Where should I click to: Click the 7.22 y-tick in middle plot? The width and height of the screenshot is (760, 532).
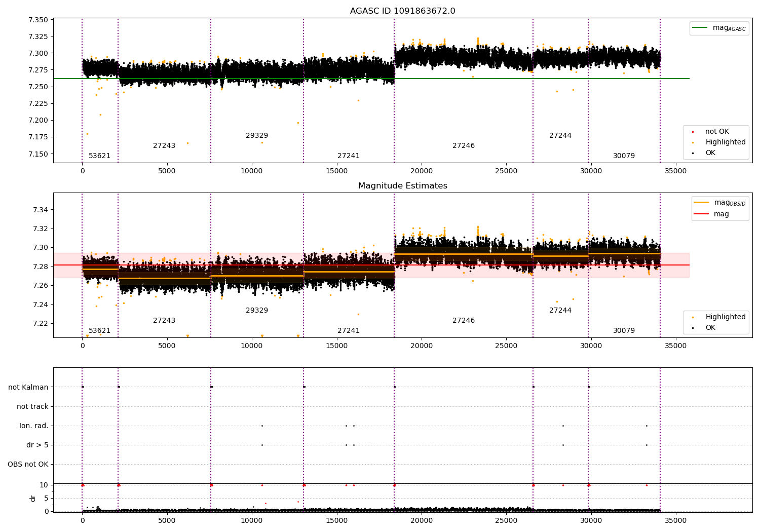click(x=40, y=323)
